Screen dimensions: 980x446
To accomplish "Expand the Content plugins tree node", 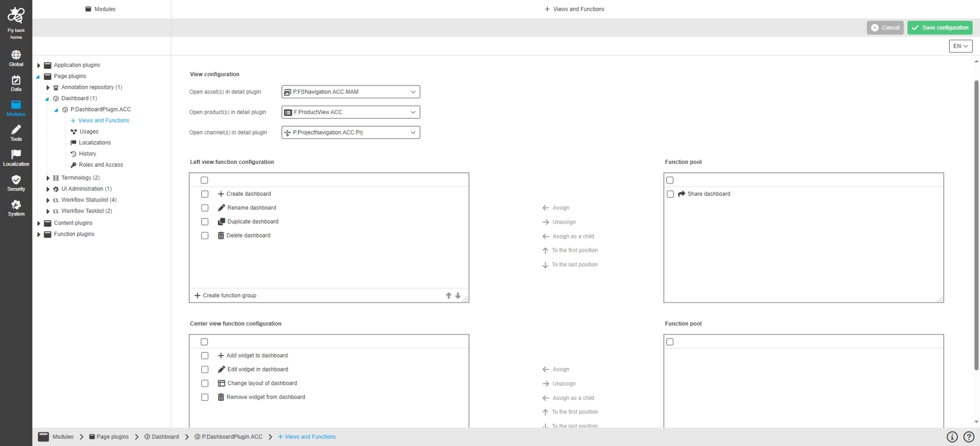I will 39,223.
